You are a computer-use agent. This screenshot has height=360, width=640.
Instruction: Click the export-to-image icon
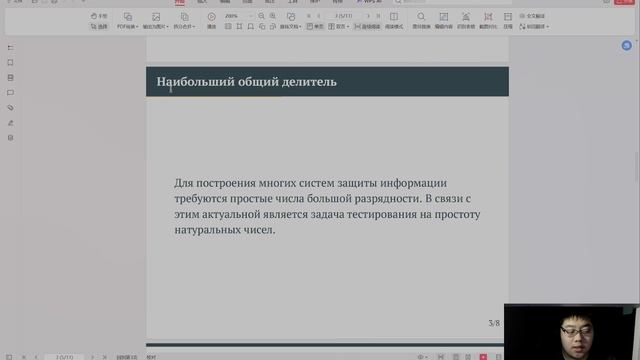click(x=156, y=17)
